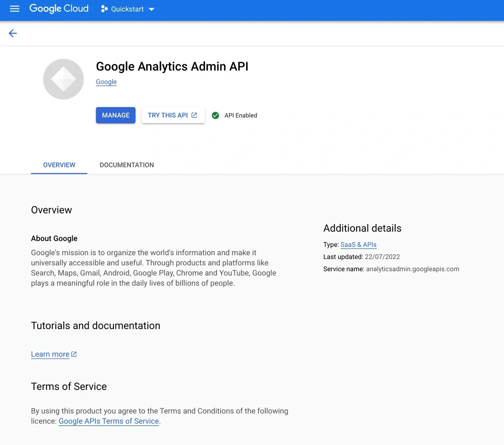Open the SaaS & APIs link

point(358,244)
